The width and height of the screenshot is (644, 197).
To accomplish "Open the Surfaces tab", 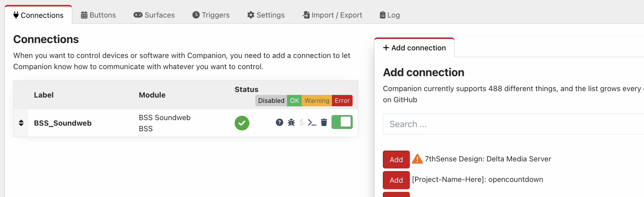I will point(154,15).
